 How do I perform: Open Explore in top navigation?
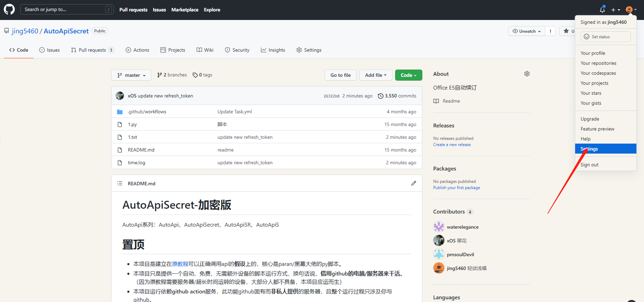click(x=212, y=10)
